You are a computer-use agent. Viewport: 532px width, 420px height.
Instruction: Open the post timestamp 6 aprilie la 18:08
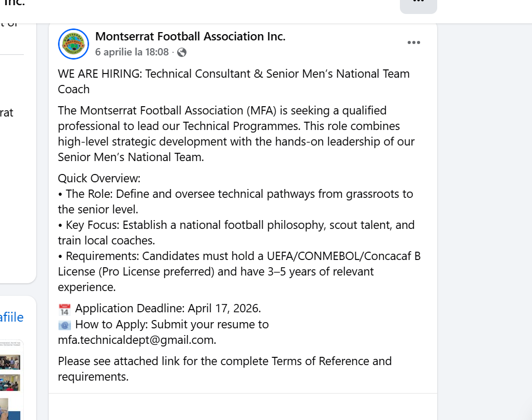tap(132, 52)
